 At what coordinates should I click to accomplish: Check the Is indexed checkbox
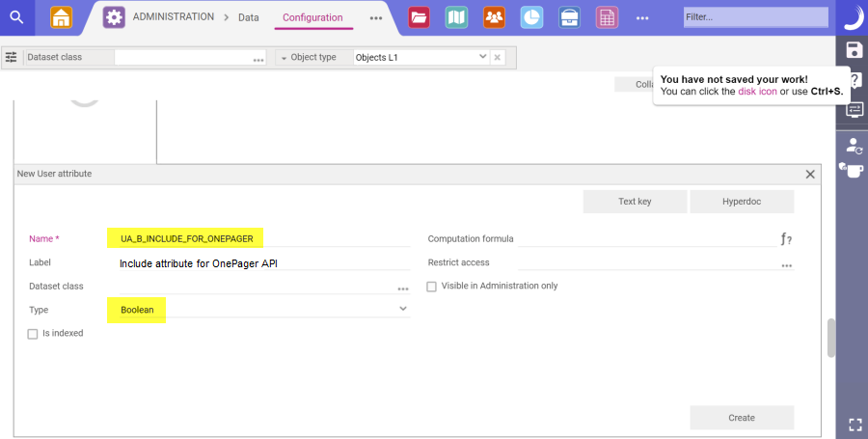pyautogui.click(x=33, y=334)
